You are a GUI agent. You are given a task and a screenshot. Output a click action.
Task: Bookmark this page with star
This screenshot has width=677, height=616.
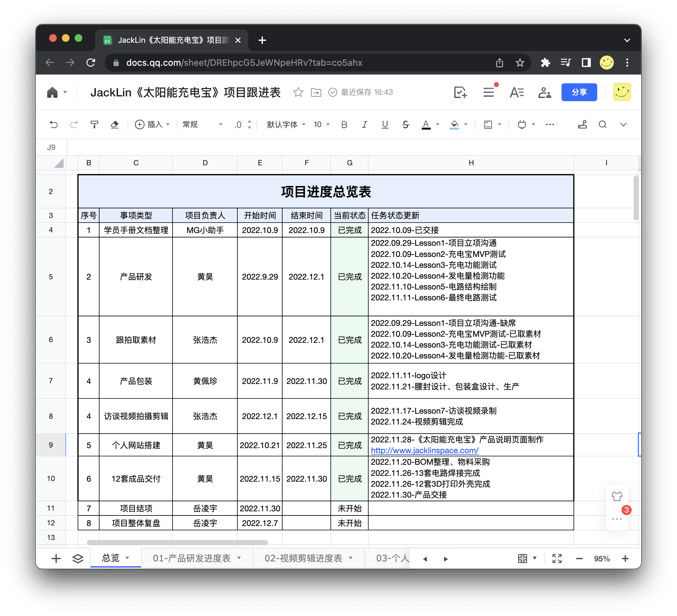[520, 63]
